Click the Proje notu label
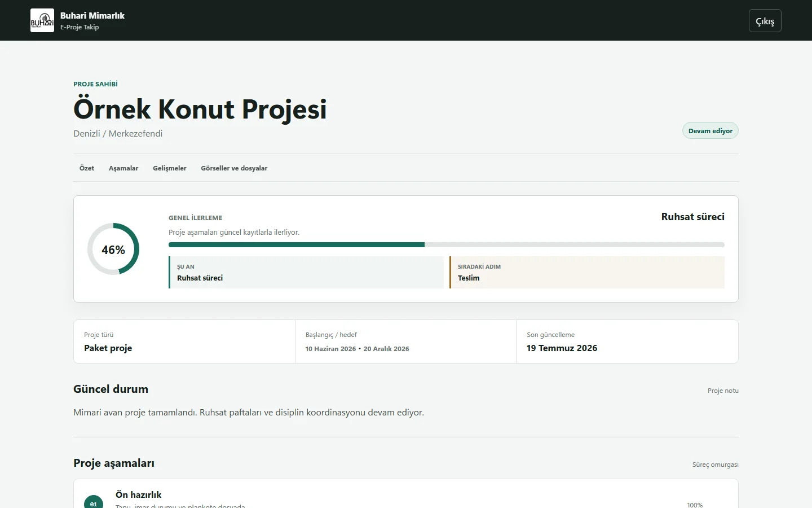Screen dimensions: 812x508 (723, 391)
